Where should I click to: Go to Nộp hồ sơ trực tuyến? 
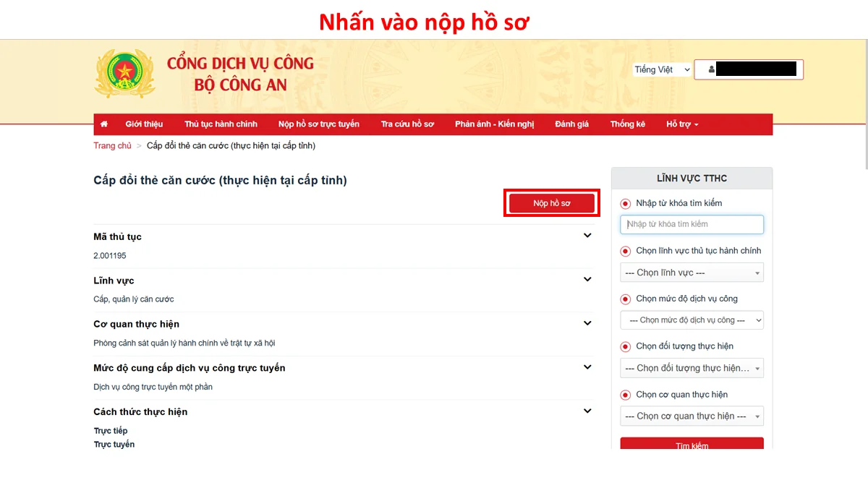coord(319,124)
